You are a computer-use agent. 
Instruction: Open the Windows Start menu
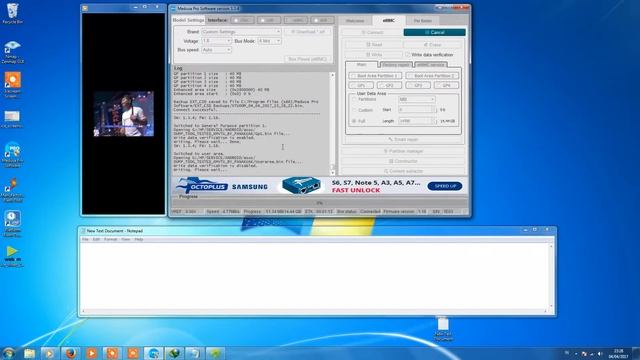point(8,353)
